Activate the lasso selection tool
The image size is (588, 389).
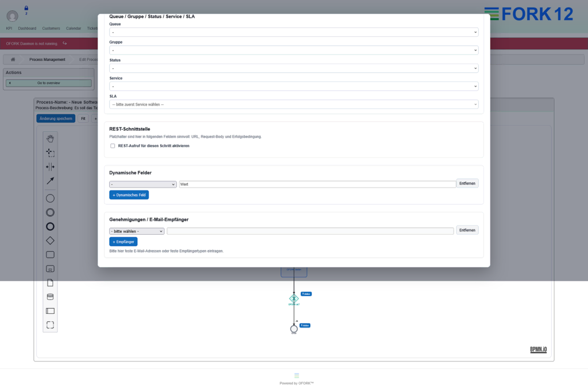[50, 153]
